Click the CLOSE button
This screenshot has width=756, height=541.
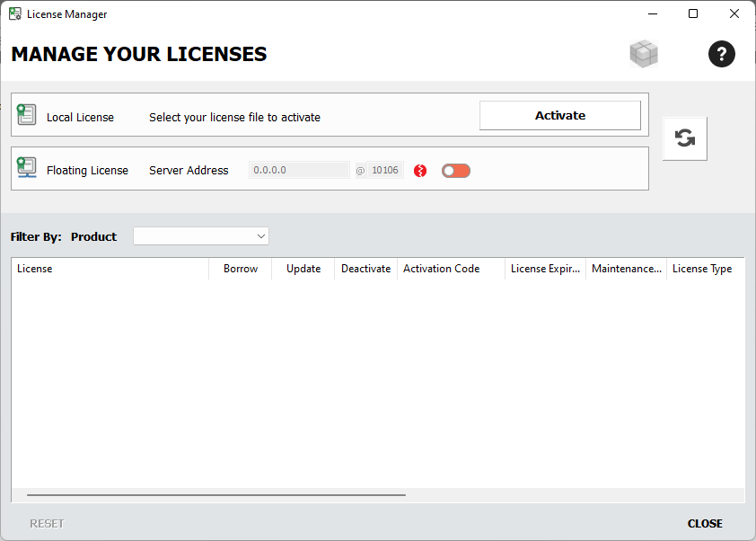[705, 523]
